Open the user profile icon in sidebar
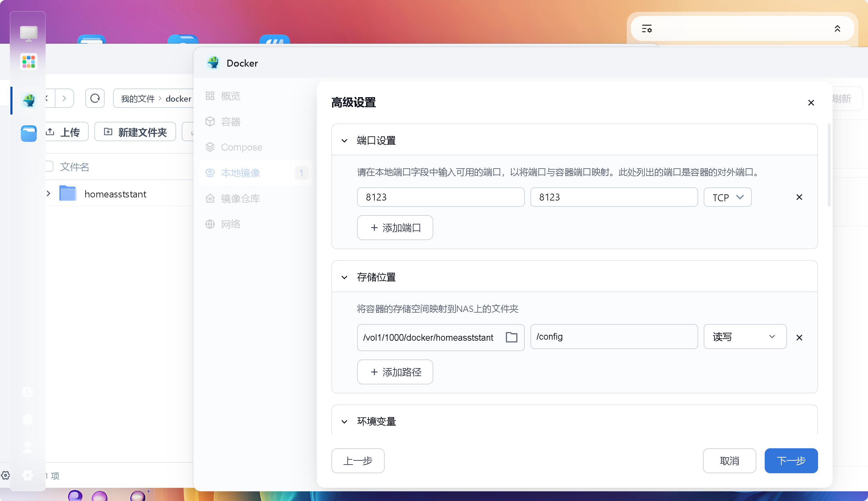 point(28,447)
